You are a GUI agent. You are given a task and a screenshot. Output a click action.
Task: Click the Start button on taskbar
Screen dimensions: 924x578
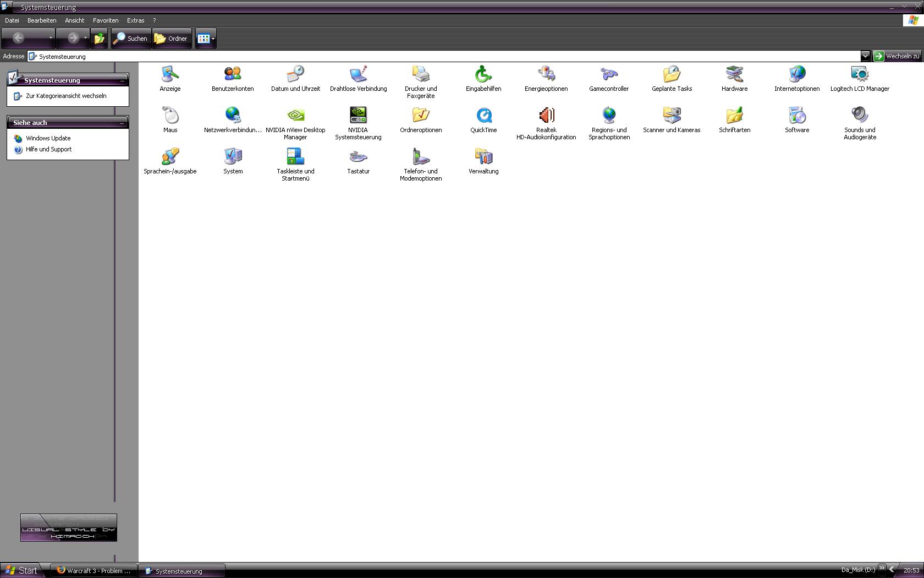click(22, 570)
